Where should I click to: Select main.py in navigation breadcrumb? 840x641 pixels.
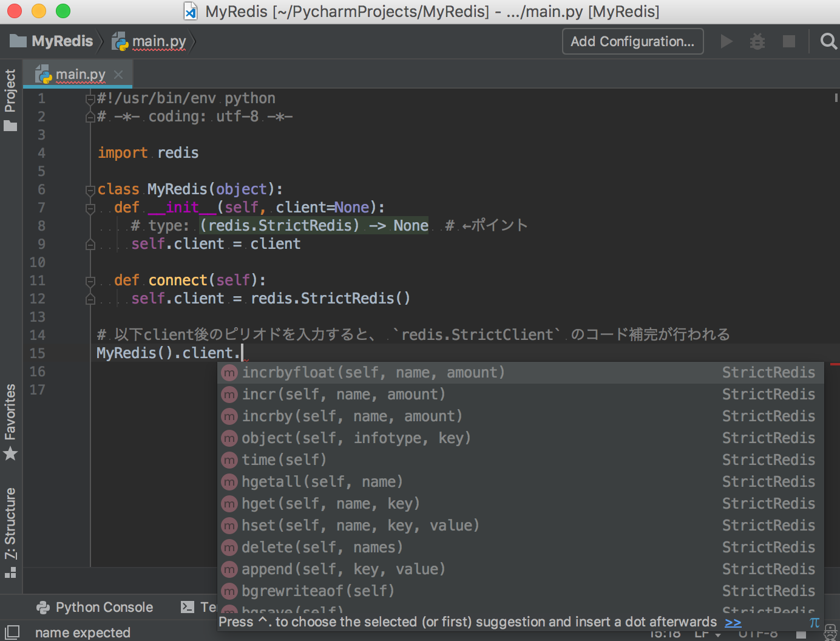click(x=149, y=41)
